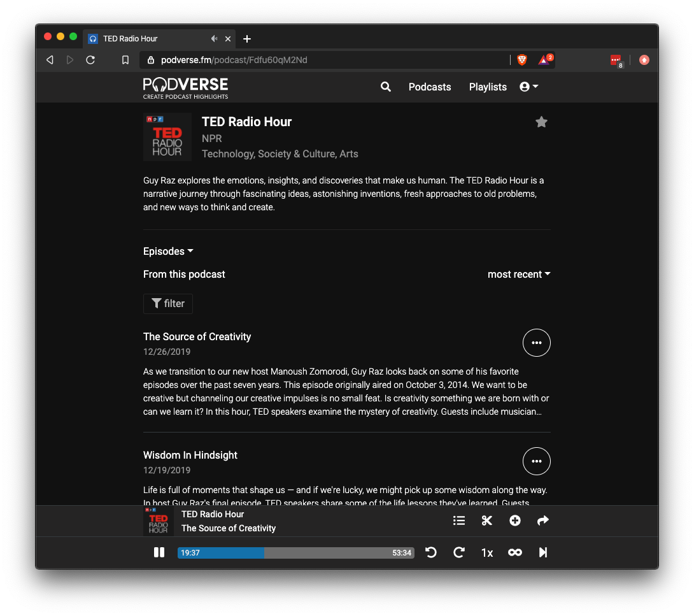
Task: Enable continuous play with the infinity icon
Action: coord(514,553)
